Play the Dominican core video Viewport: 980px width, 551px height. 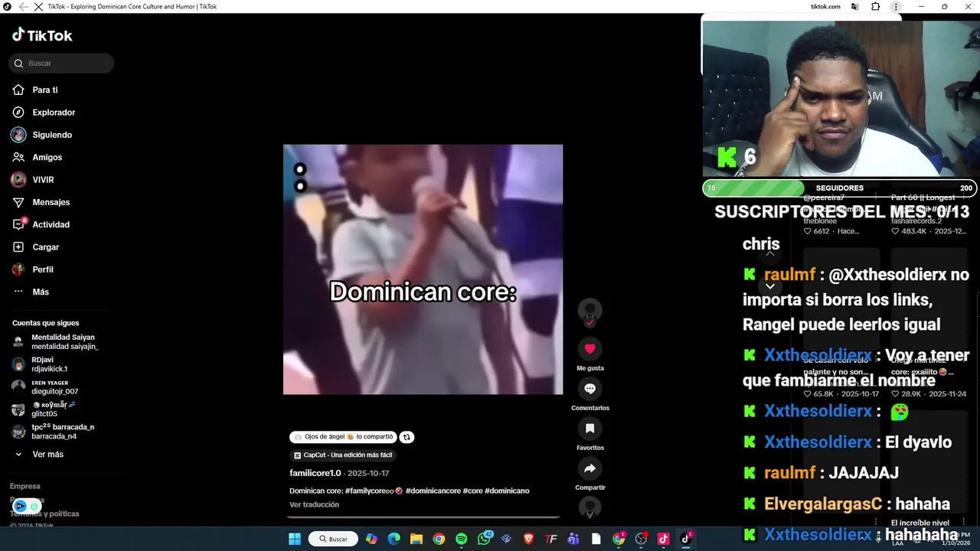(423, 269)
